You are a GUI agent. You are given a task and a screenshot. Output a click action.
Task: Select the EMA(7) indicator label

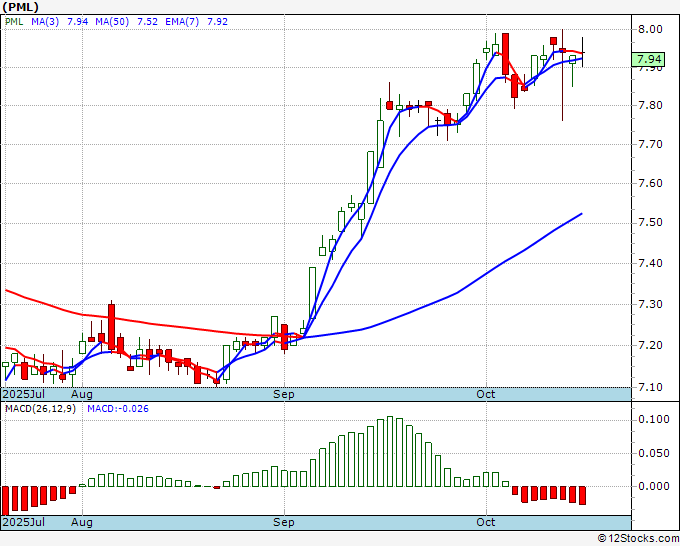(182, 22)
